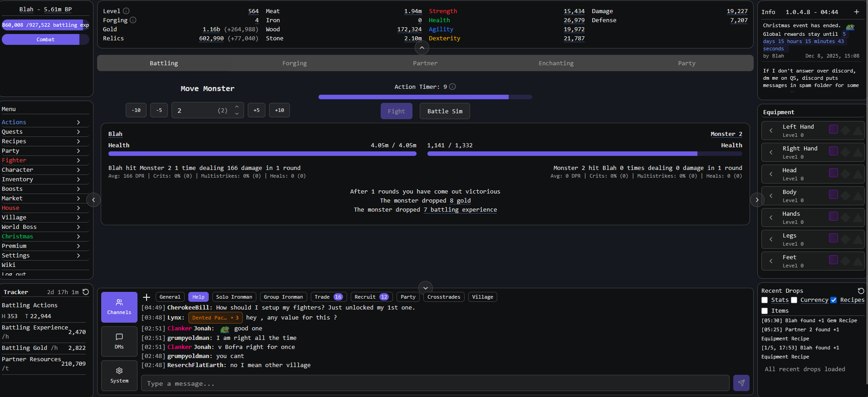Click the frog emoji in Jonah's message
Viewport: 868px width, 397px height.
coord(225,329)
